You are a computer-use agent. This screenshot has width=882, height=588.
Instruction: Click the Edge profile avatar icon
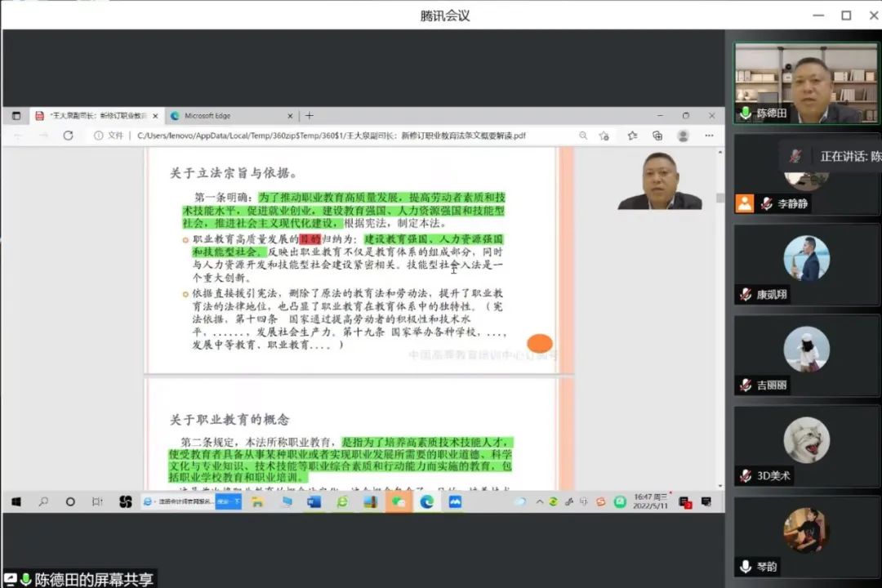(x=684, y=136)
